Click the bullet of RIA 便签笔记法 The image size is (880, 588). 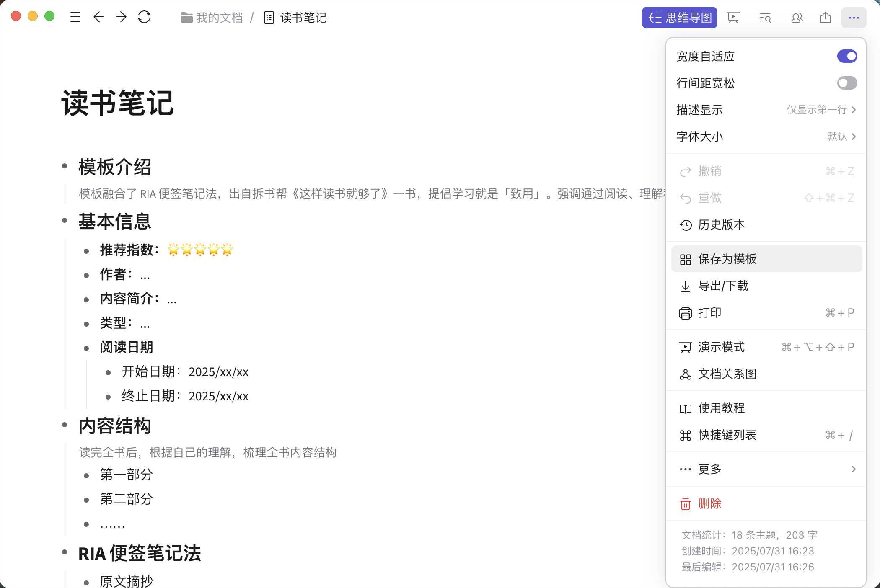(x=65, y=552)
